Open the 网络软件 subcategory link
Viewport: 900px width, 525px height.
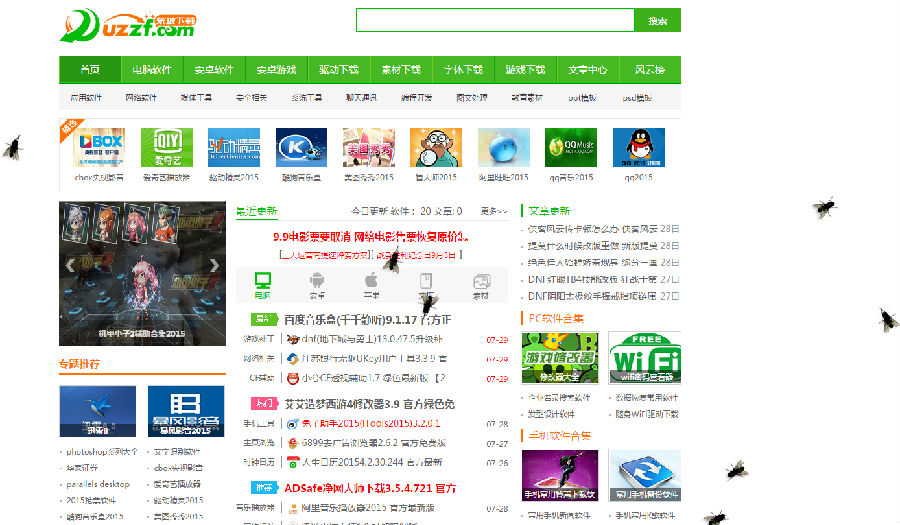141,98
